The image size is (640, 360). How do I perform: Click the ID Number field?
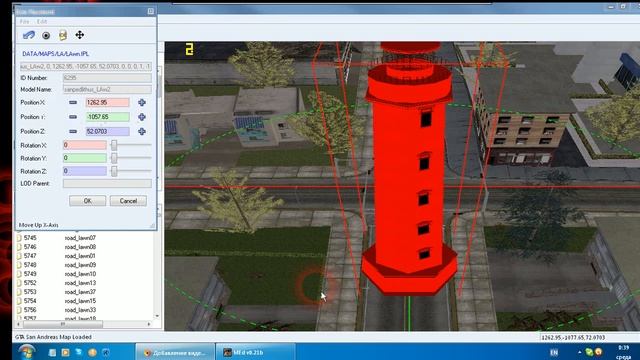pyautogui.click(x=107, y=78)
